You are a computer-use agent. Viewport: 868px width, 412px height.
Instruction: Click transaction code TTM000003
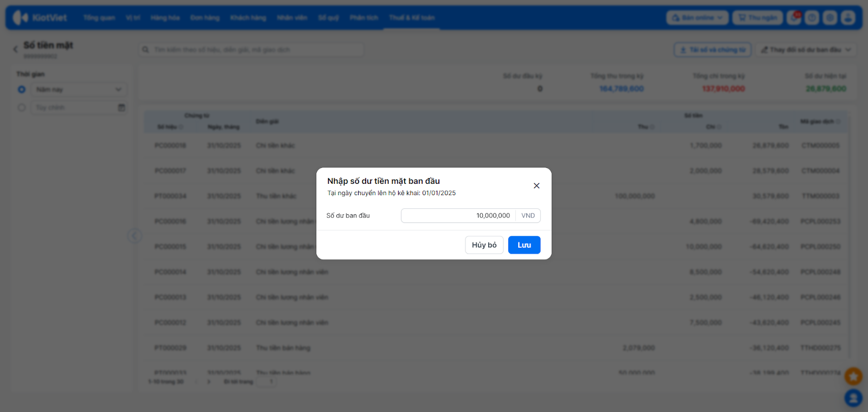[820, 196]
